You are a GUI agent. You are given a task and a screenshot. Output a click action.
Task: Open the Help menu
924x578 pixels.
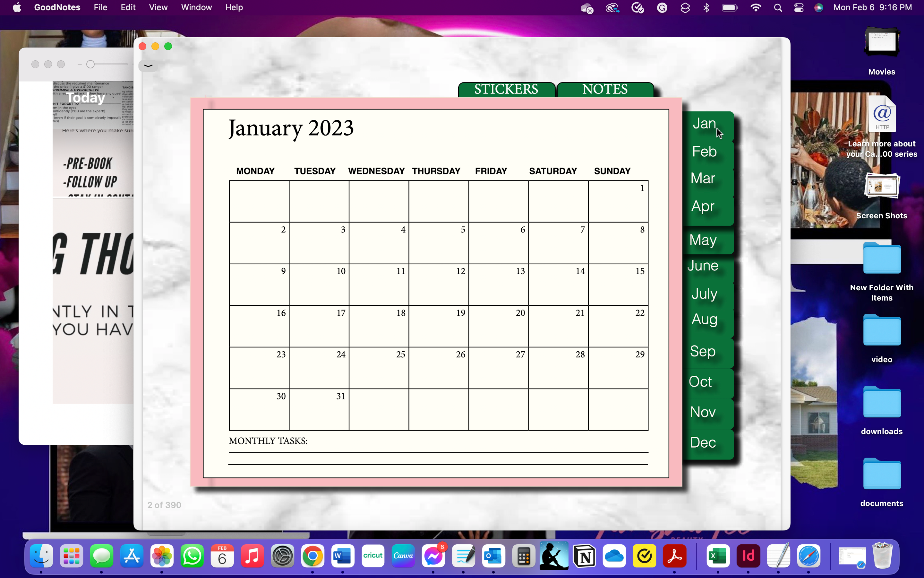click(x=234, y=7)
